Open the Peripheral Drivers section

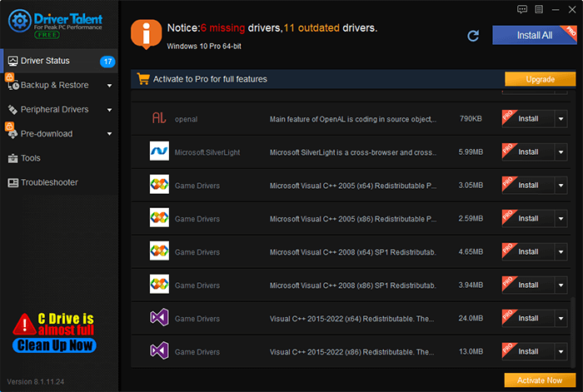(x=59, y=109)
